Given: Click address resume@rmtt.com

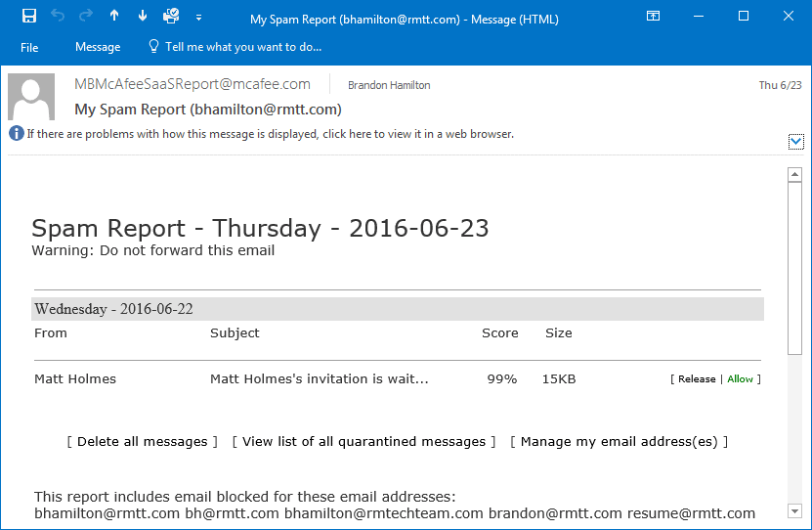Looking at the screenshot, I should [692, 513].
